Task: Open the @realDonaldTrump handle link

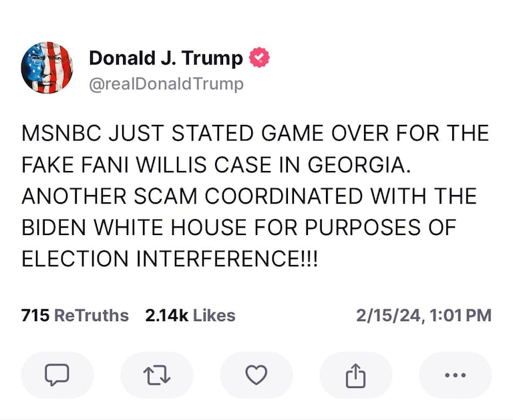Action: 166,84
